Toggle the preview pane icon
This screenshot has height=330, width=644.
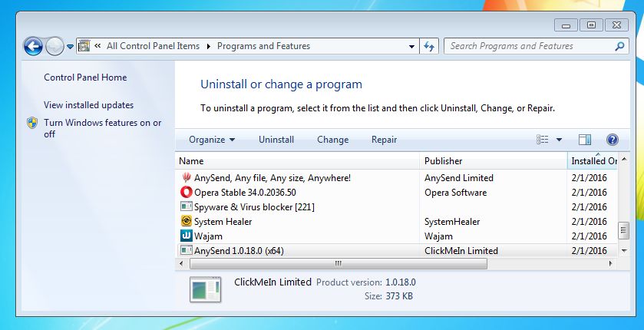(584, 140)
